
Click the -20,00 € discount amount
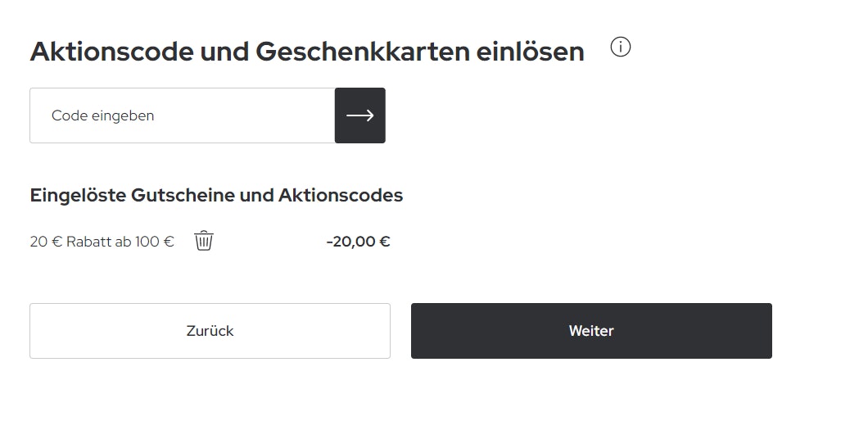[358, 242]
